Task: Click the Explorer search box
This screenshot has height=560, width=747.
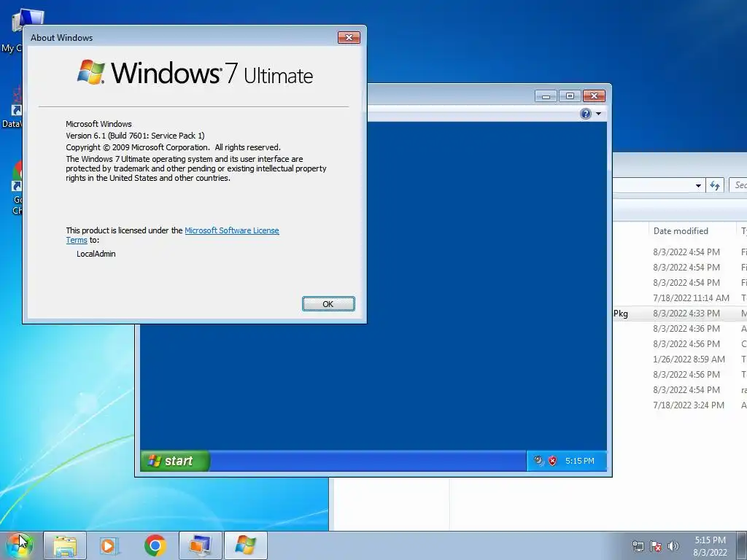Action: tap(738, 185)
